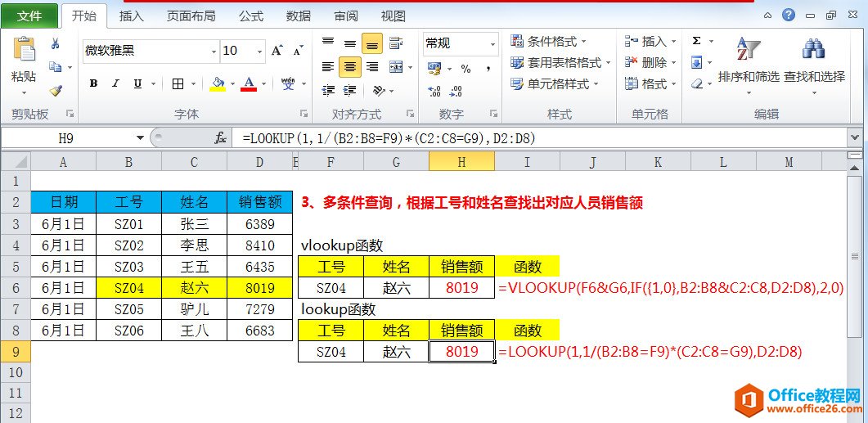Open 套用表格格式 dropdown
This screenshot has width=868, height=423.
560,62
